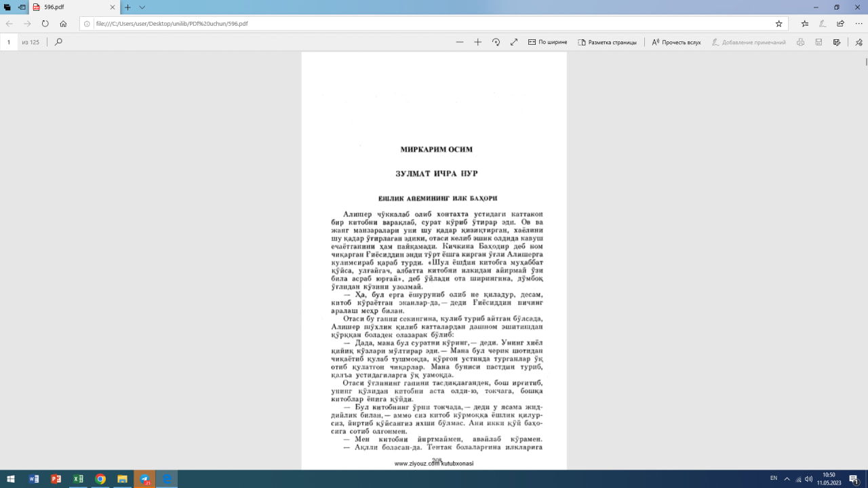Click the zoom in plus icon
The height and width of the screenshot is (488, 868).
(477, 42)
